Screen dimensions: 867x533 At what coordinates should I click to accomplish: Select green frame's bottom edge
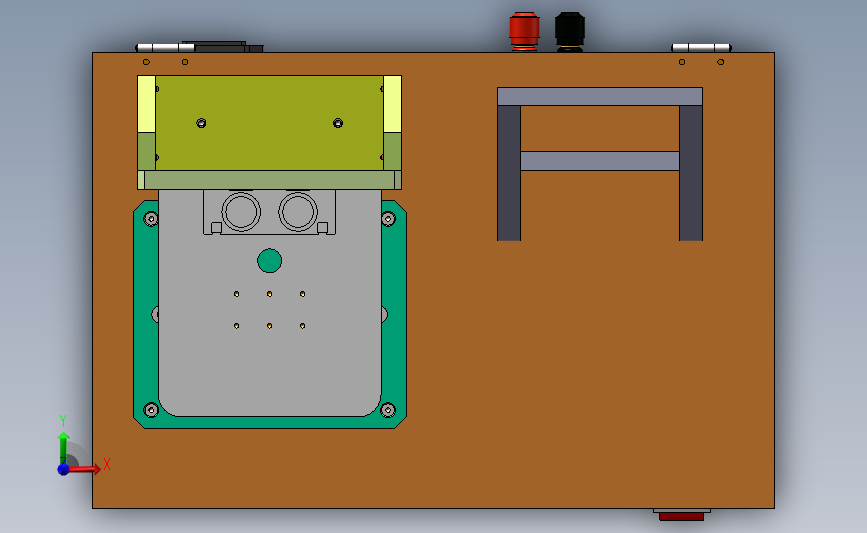tap(270, 422)
